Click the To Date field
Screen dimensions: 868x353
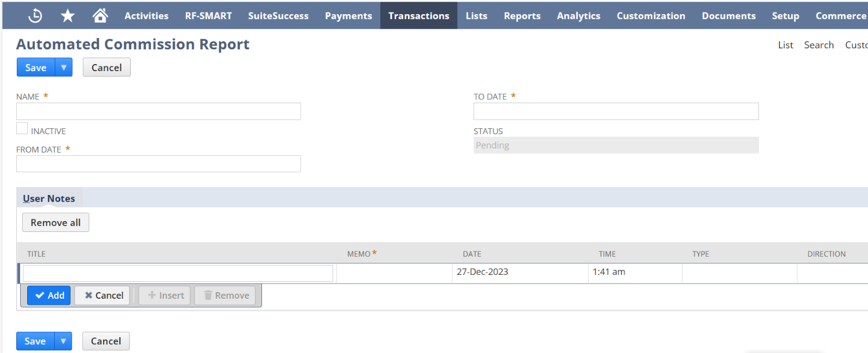[x=616, y=111]
